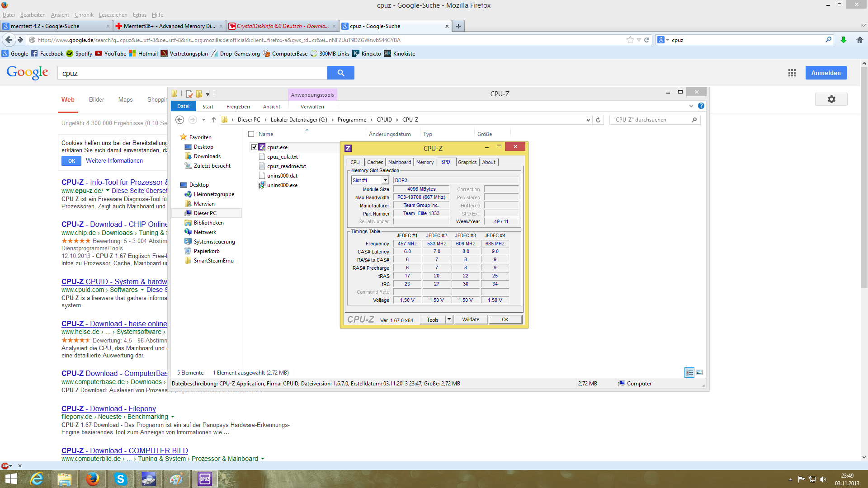This screenshot has height=488, width=868.
Task: Expand the Tools dropdown arrow in CPU-Z
Action: (x=449, y=319)
